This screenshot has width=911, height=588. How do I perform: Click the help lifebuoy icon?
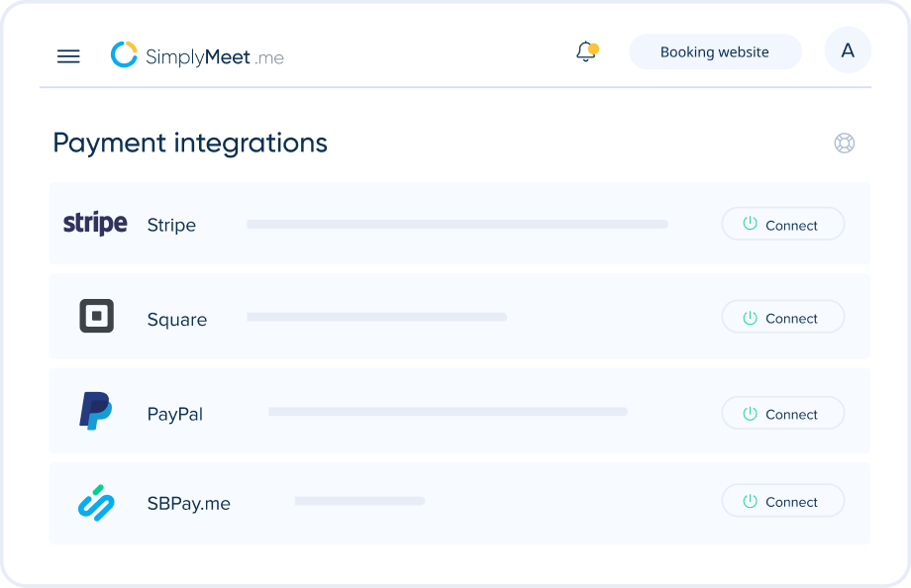(845, 143)
